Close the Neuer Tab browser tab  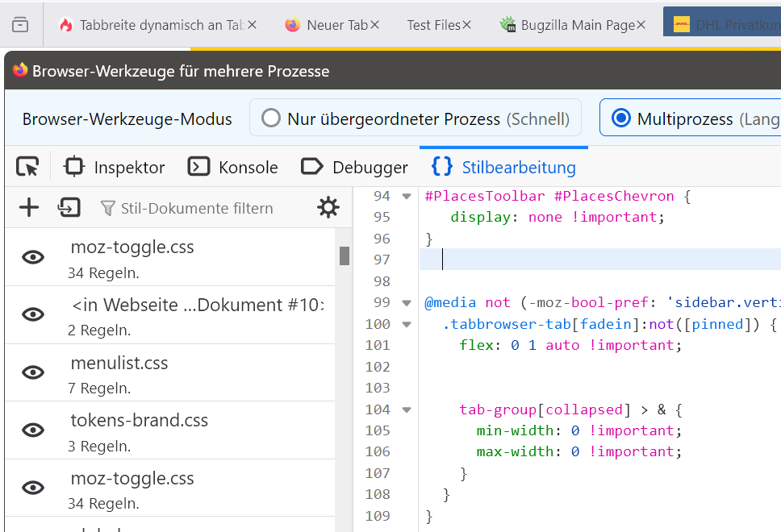click(374, 25)
